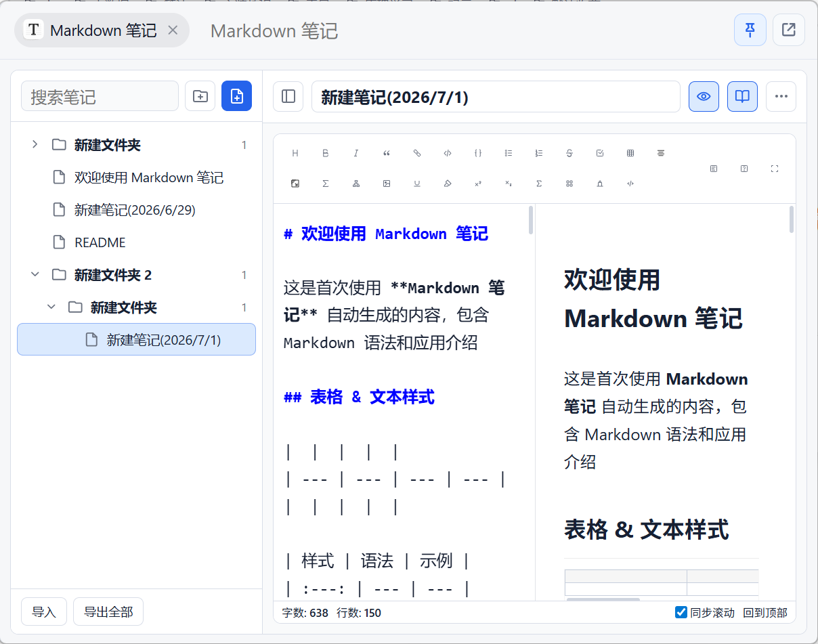Create a new note with the blue file-plus button
Screen dimensions: 818x644
(x=237, y=96)
